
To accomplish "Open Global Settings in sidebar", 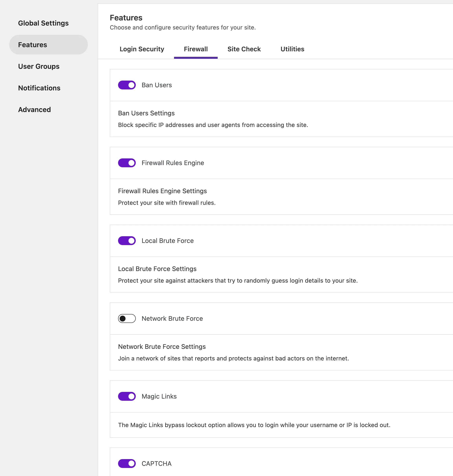I will pyautogui.click(x=43, y=23).
